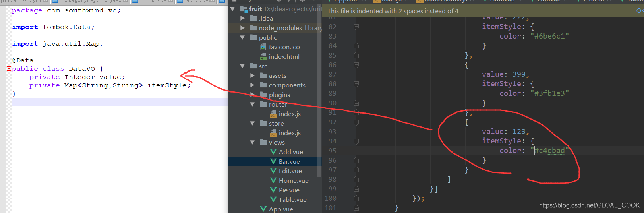Expand the node_modules folder arrow
The height and width of the screenshot is (213, 644).
(x=242, y=28)
